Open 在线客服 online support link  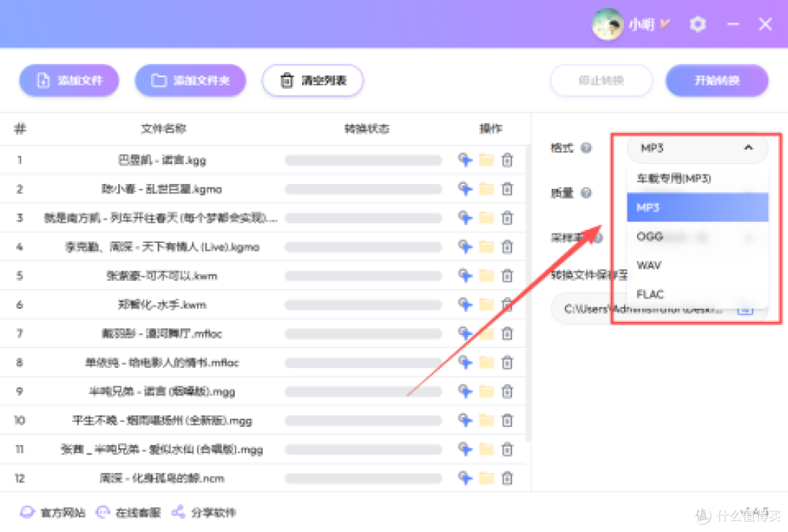tap(128, 512)
